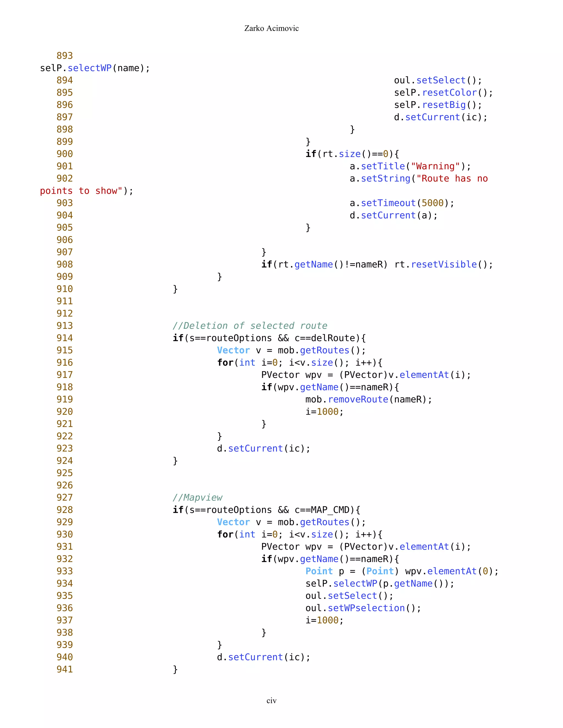Click the selP.resetColor() call
Screen dimensions: 563x728
[443, 93]
